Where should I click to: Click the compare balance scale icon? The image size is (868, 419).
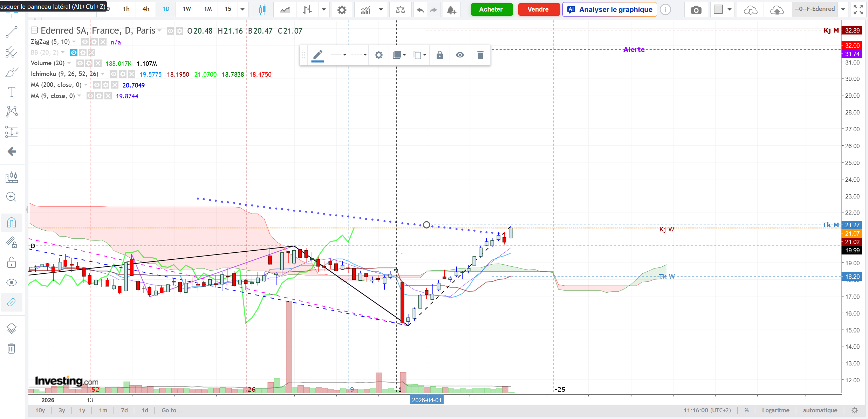(x=400, y=10)
